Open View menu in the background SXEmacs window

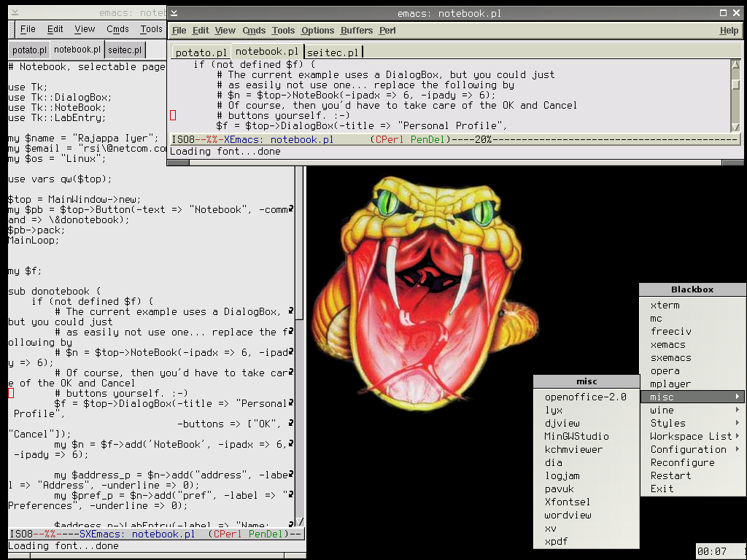[85, 29]
